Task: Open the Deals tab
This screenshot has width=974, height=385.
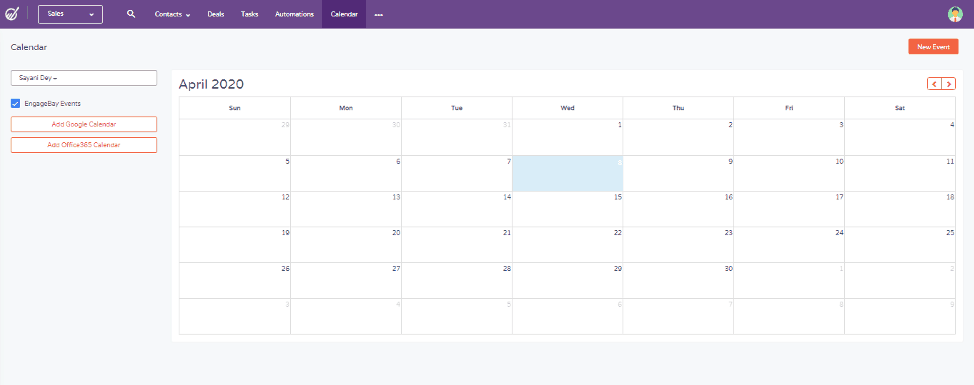Action: tap(216, 14)
